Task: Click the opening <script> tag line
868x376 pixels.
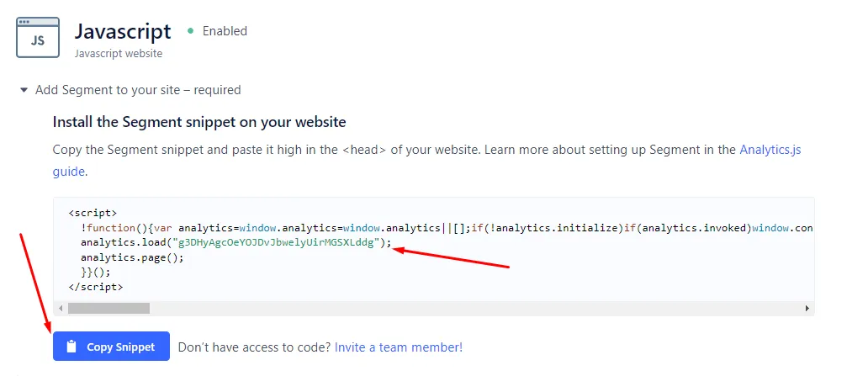Action: click(93, 213)
